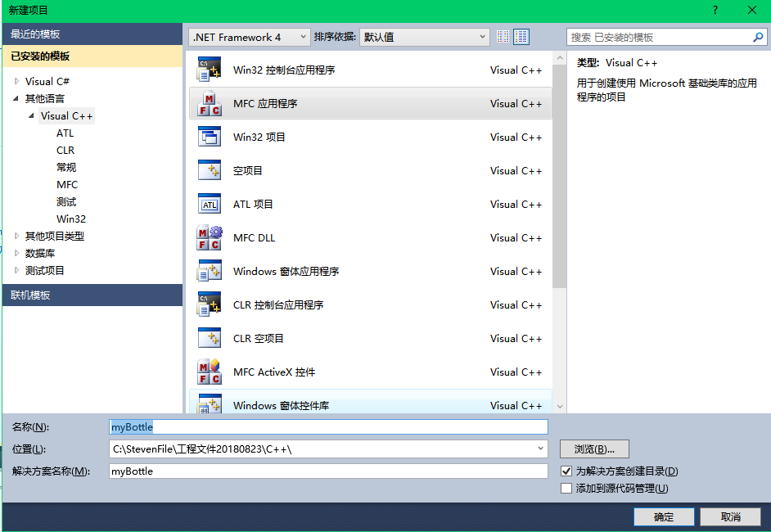Click the template list scrollbar thumb
This screenshot has height=532, width=771.
pyautogui.click(x=560, y=177)
